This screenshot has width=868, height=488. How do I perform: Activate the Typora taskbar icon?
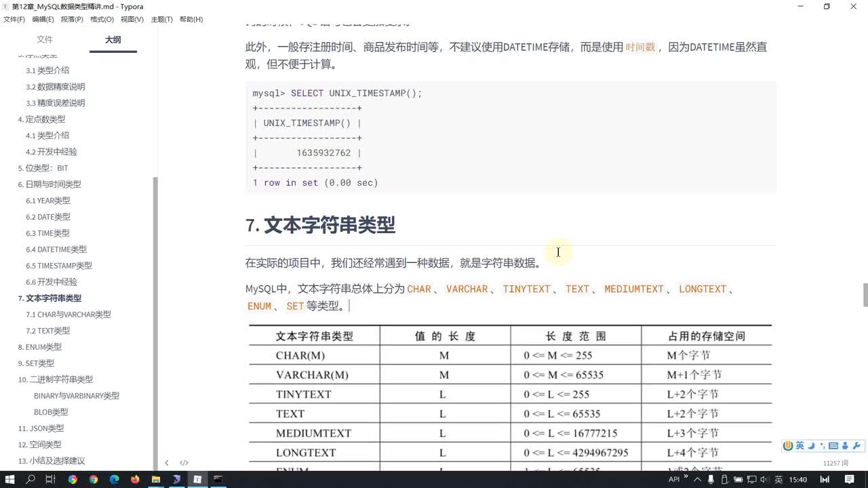pyautogui.click(x=197, y=479)
